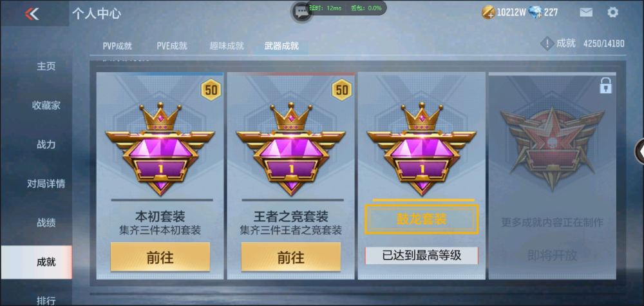Open 对局详情 in the sidebar

pos(46,184)
